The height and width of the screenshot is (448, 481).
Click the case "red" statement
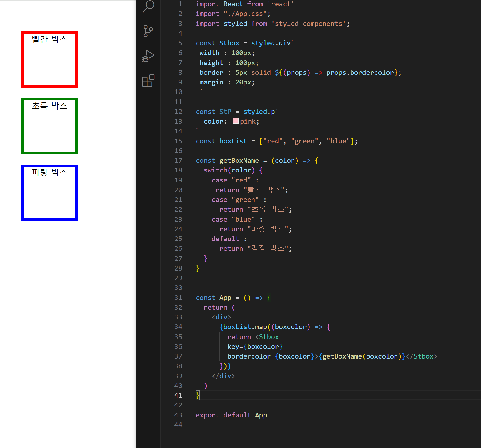[235, 180]
